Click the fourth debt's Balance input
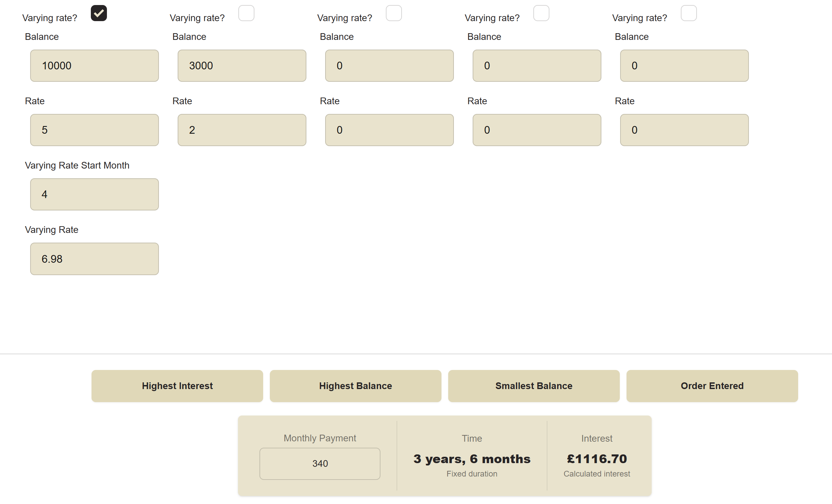832x504 pixels. (x=537, y=65)
